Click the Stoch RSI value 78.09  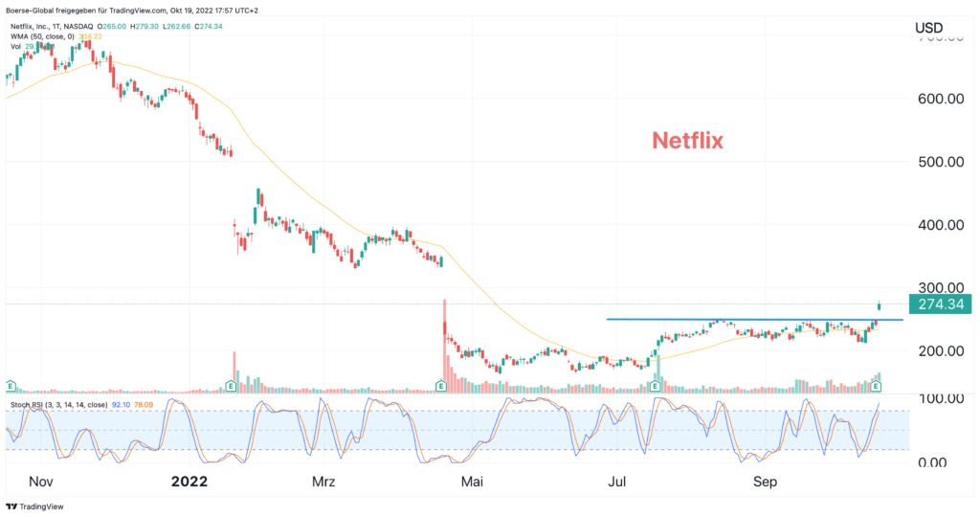click(144, 405)
